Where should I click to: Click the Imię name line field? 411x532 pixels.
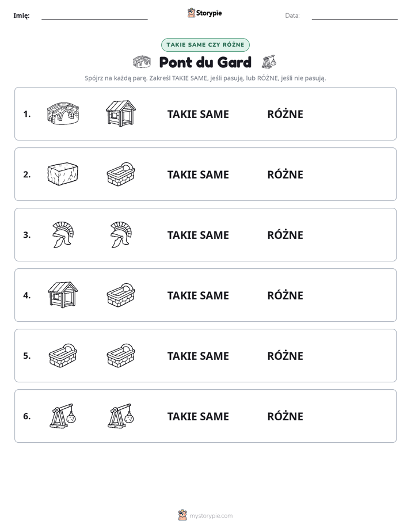coord(94,16)
